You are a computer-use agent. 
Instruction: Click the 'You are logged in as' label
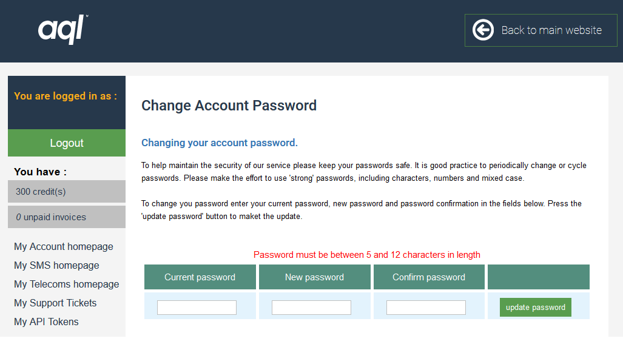[66, 96]
